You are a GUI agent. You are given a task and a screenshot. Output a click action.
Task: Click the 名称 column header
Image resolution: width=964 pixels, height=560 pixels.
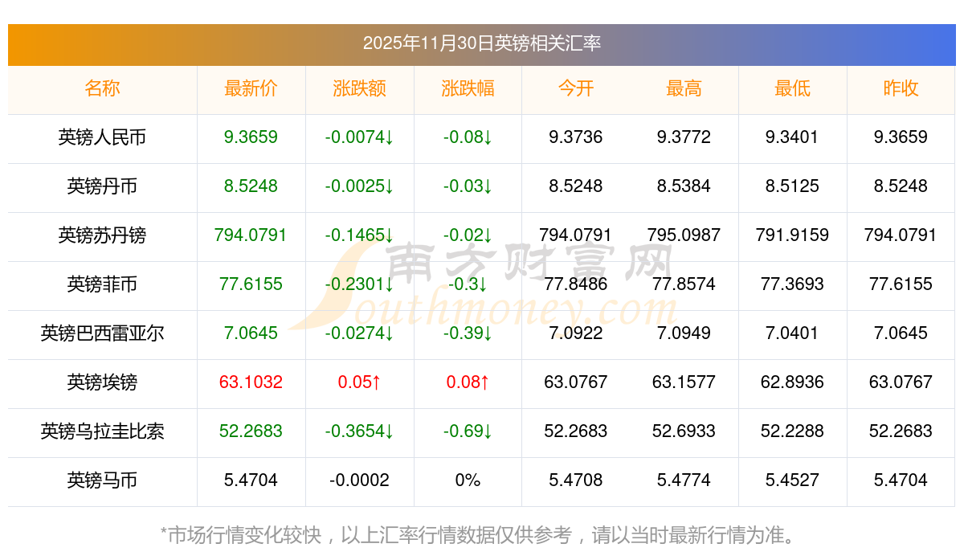point(102,88)
